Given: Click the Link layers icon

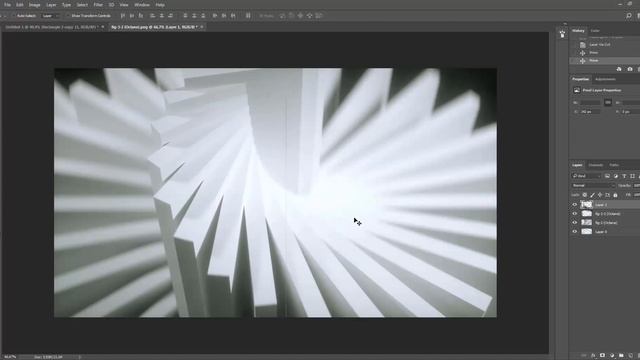Looking at the screenshot, I should (x=584, y=356).
